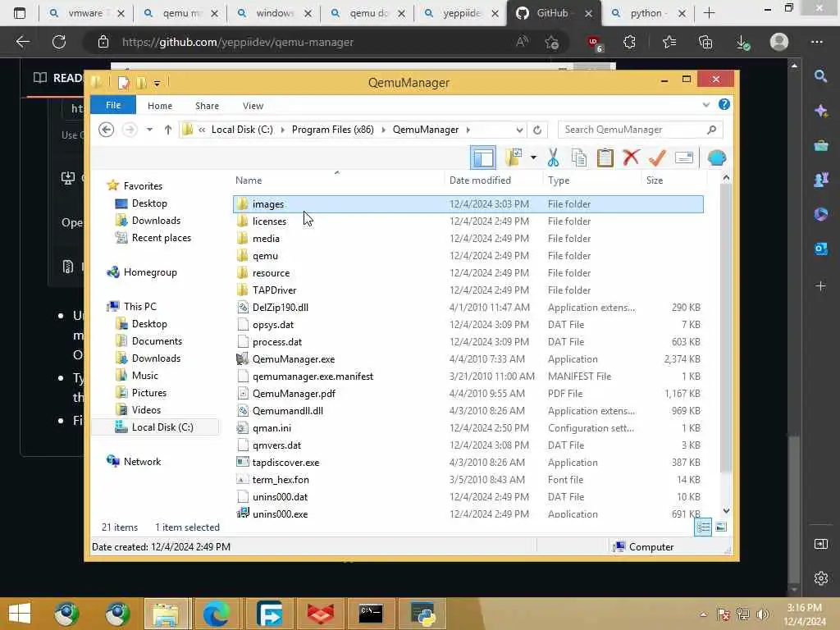Open command prompt taskbar icon
The image size is (840, 630).
(x=371, y=614)
